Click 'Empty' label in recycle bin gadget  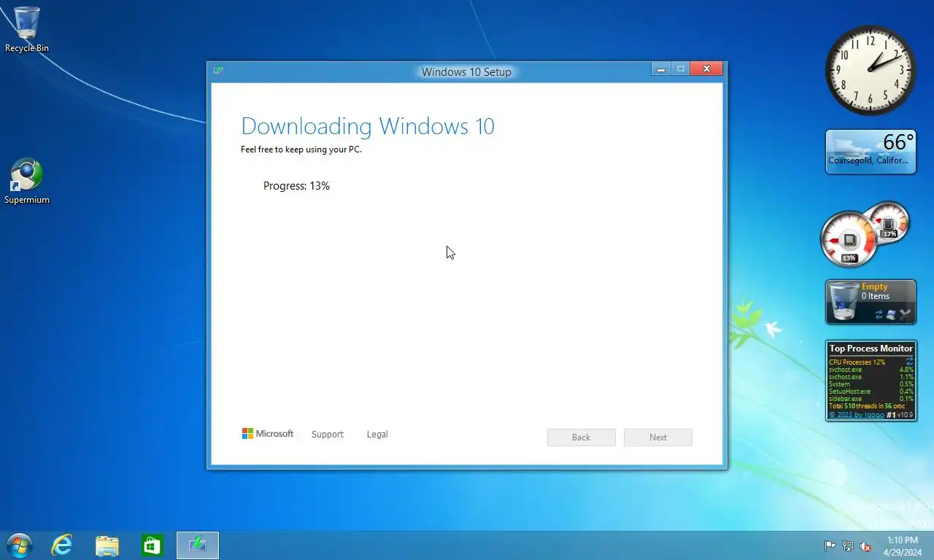point(874,287)
